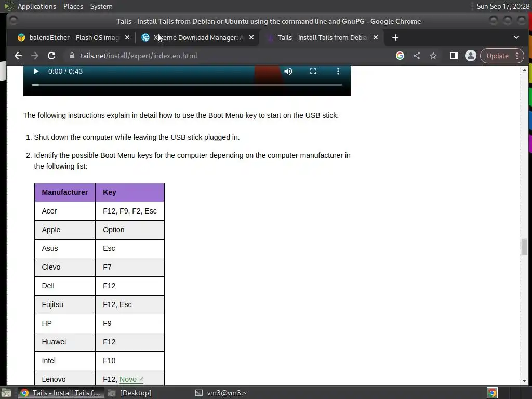
Task: Switch to the Tails Chrome window in taskbar
Action: point(60,393)
